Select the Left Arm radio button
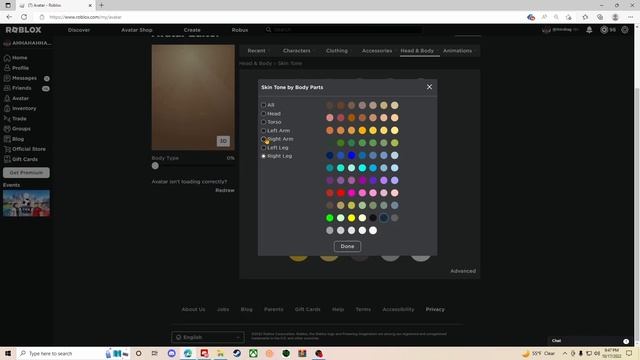640x360 pixels. 264,131
